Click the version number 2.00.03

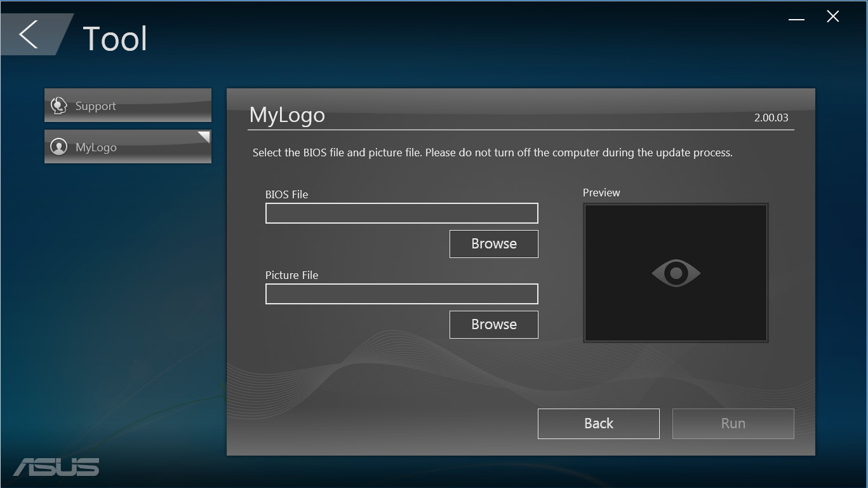771,118
